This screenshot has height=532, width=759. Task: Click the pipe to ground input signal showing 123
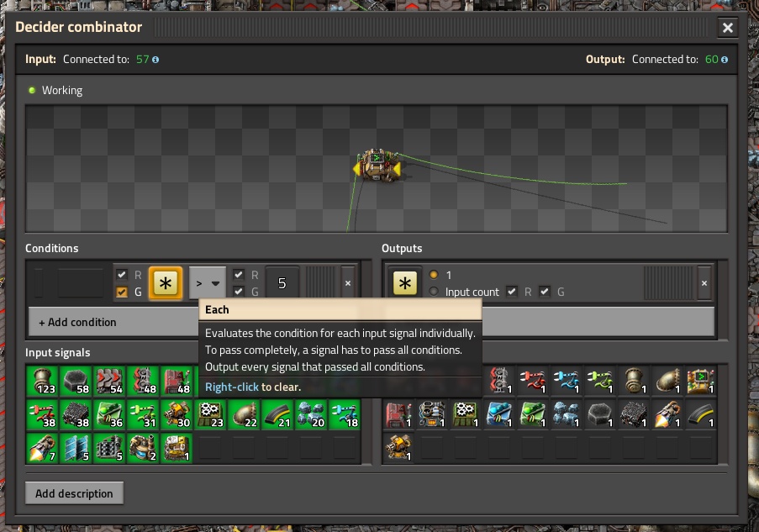point(42,381)
